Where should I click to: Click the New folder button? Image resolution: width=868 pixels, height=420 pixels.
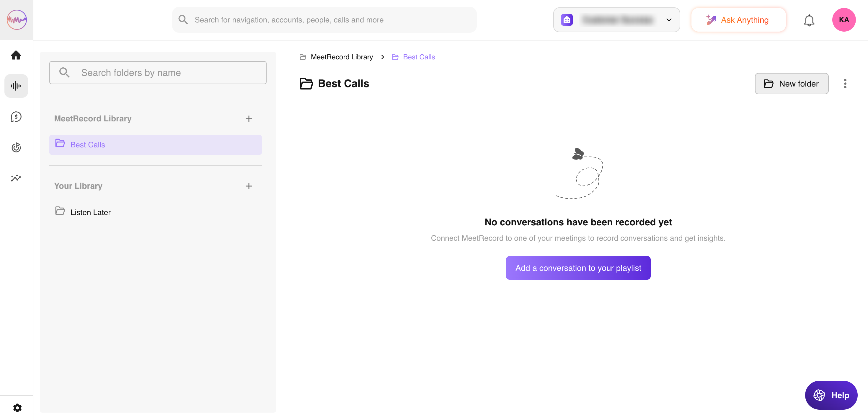click(791, 84)
